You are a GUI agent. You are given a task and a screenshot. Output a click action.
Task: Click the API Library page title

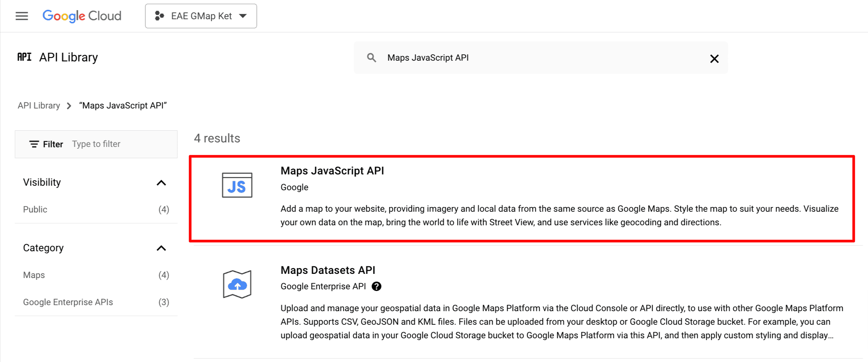click(69, 57)
